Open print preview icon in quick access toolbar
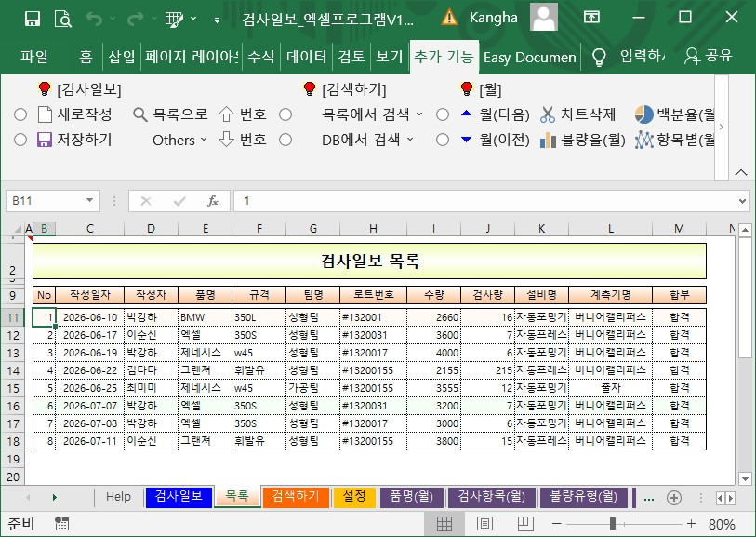Viewport: 756px width, 537px height. [x=63, y=19]
